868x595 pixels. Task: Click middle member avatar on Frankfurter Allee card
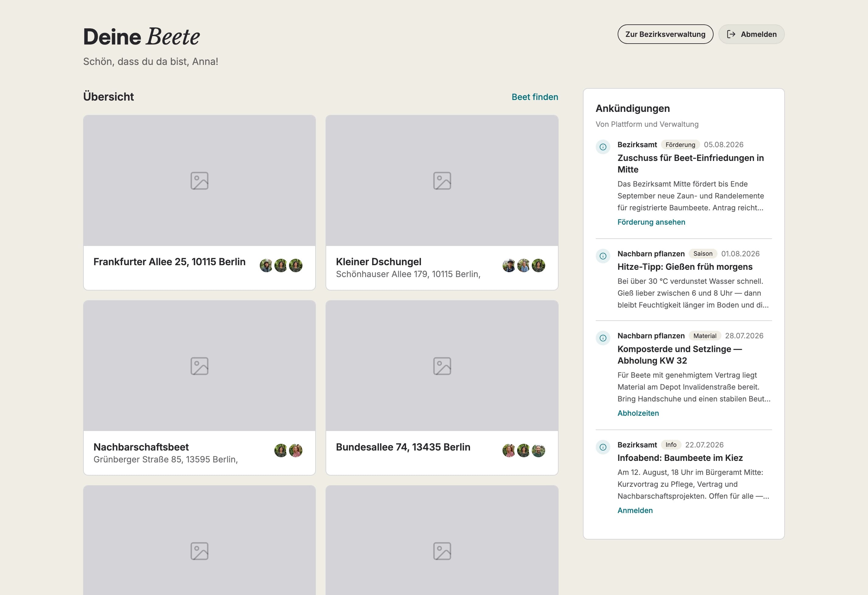click(281, 265)
